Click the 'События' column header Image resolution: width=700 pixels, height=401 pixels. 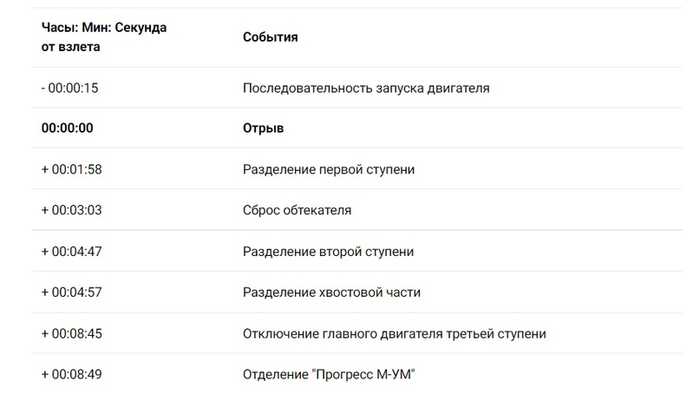[x=271, y=37]
